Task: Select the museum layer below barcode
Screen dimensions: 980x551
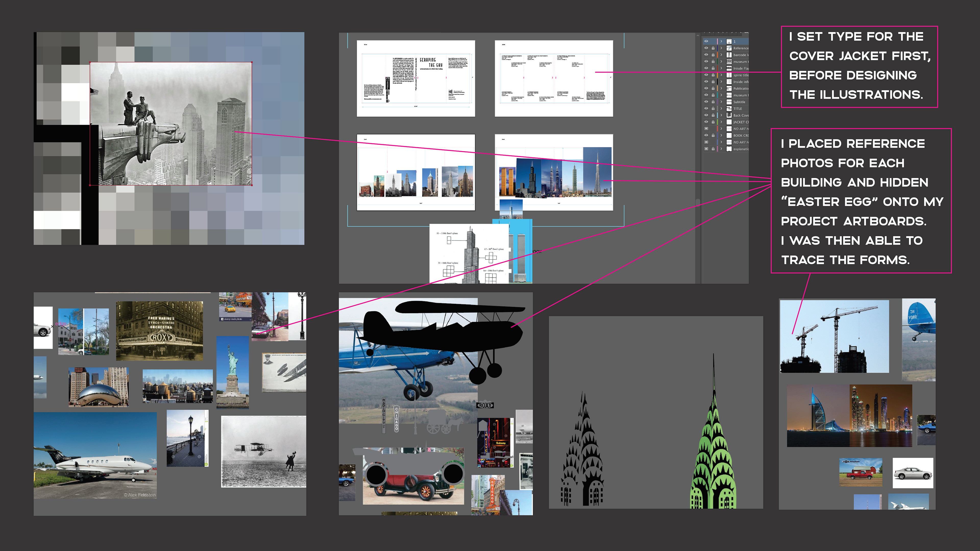Action: pyautogui.click(x=740, y=61)
